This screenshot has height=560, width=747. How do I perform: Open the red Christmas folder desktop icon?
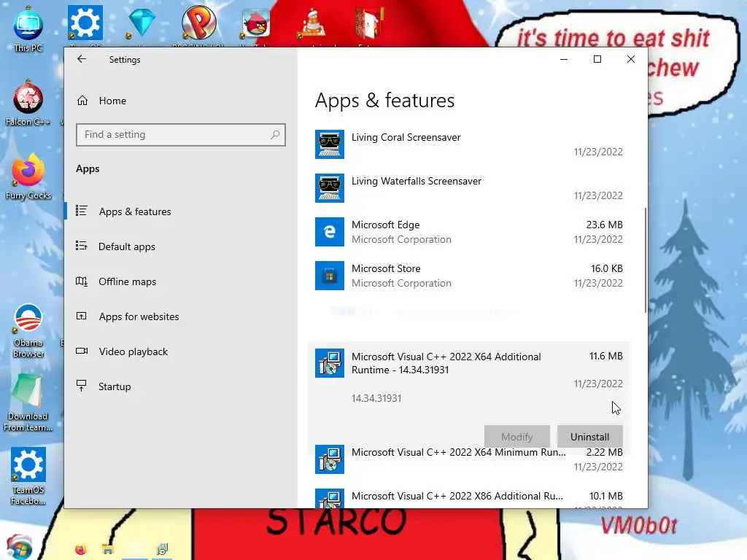[x=369, y=24]
